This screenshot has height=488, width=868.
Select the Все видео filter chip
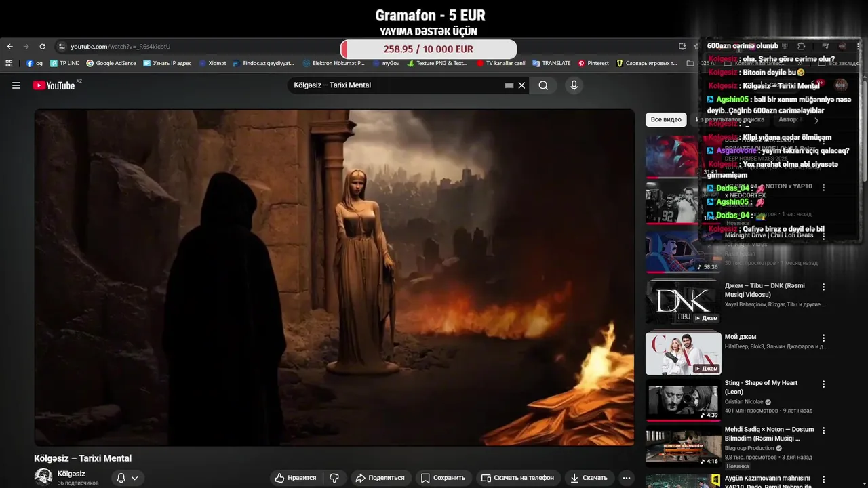pos(666,119)
